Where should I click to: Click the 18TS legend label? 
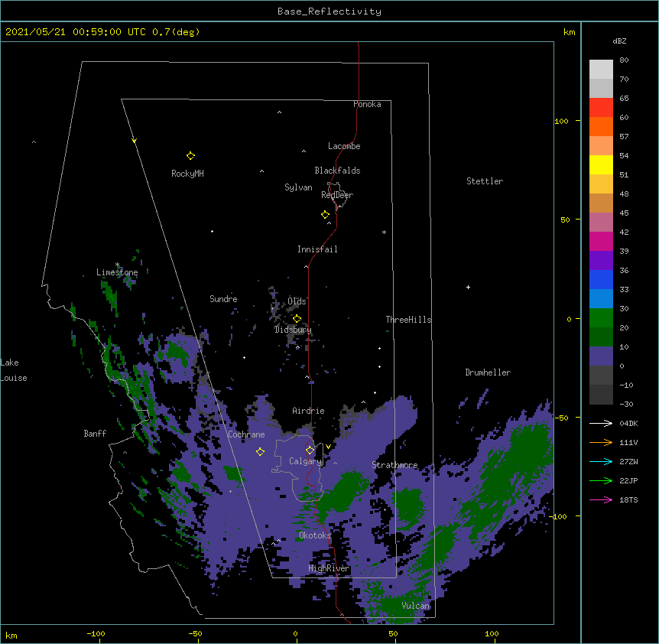pyautogui.click(x=628, y=499)
